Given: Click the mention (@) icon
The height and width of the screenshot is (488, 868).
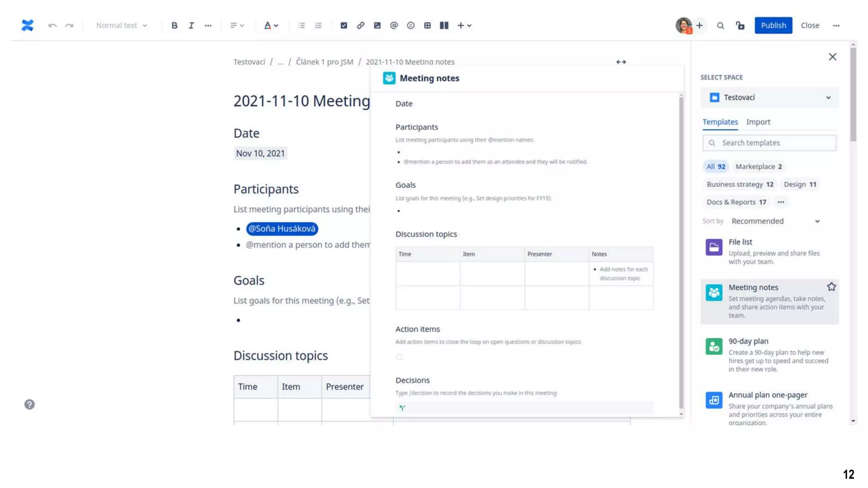Looking at the screenshot, I should [x=394, y=25].
